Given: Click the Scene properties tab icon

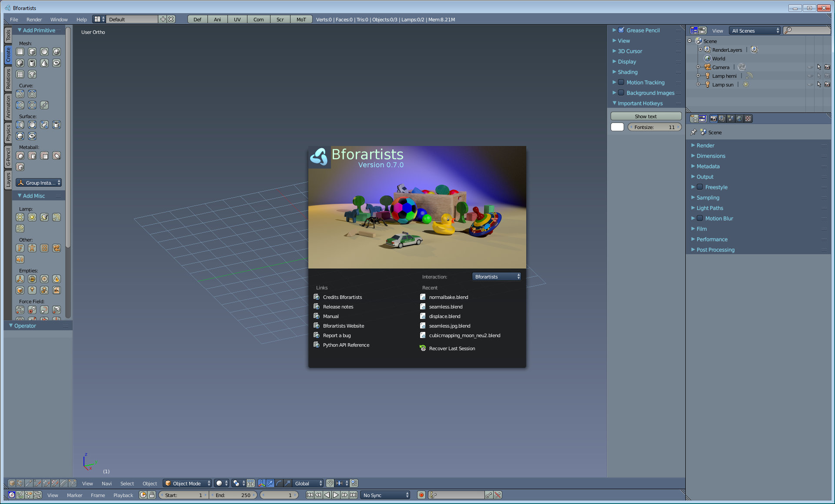Looking at the screenshot, I should [x=731, y=119].
